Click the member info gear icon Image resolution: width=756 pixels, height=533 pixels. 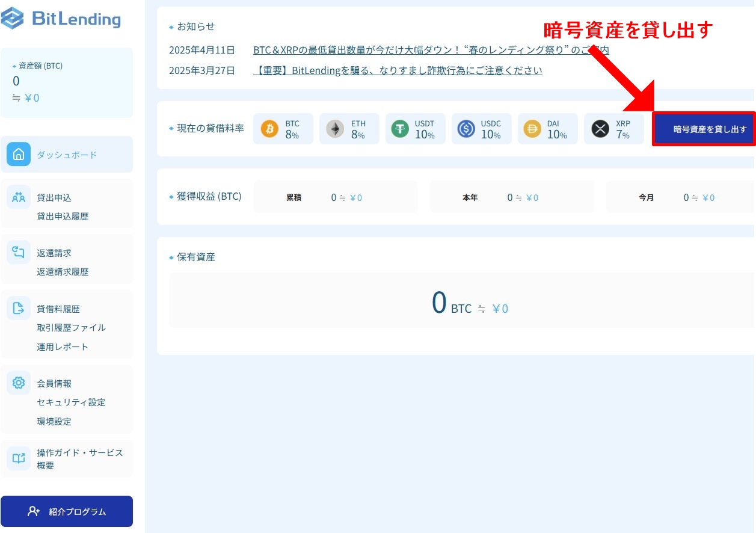click(19, 383)
